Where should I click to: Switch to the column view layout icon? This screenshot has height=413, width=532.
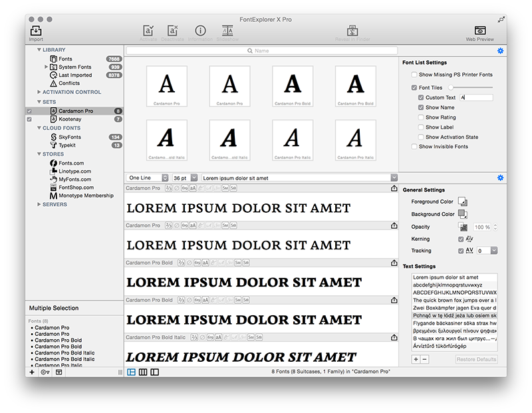click(143, 372)
